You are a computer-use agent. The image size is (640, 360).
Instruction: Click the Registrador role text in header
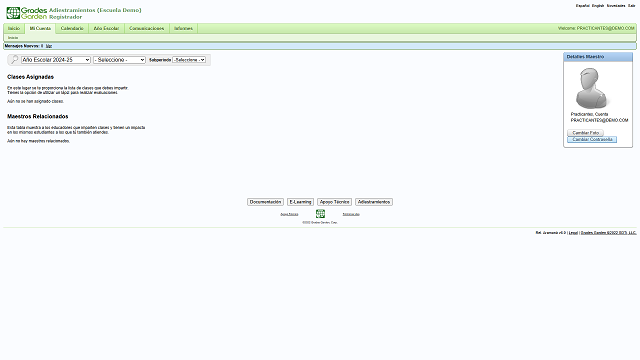[66, 17]
